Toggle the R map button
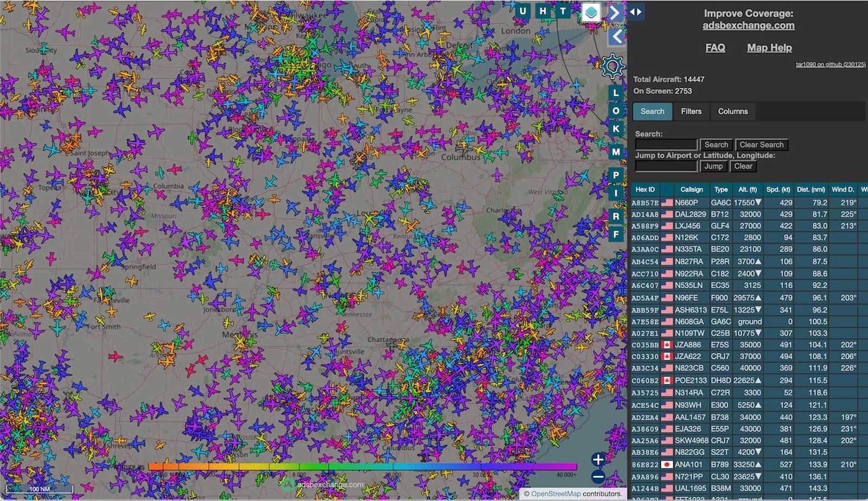The height and width of the screenshot is (501, 868). pos(616,216)
